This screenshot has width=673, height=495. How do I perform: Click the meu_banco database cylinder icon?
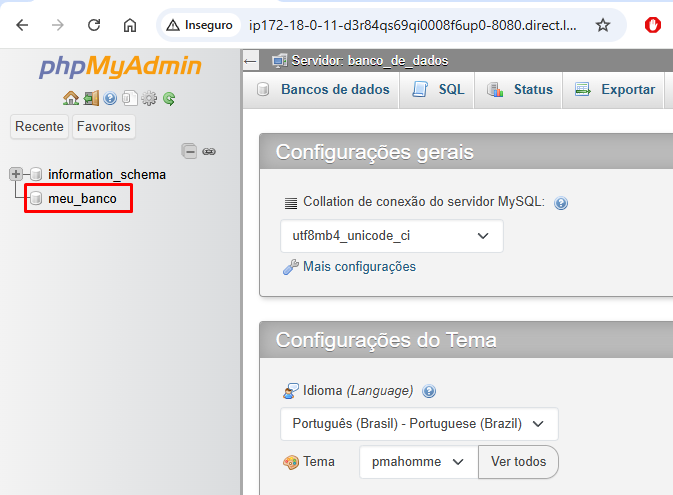point(36,198)
